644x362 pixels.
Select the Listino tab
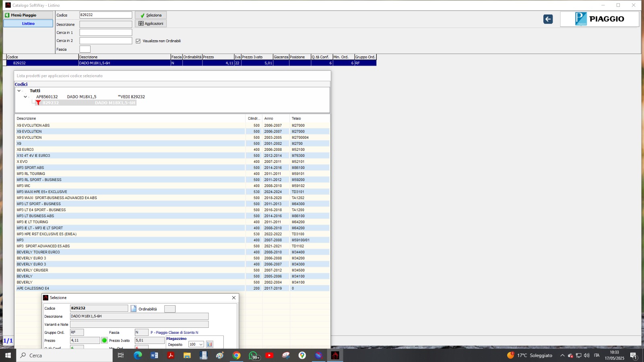click(28, 24)
